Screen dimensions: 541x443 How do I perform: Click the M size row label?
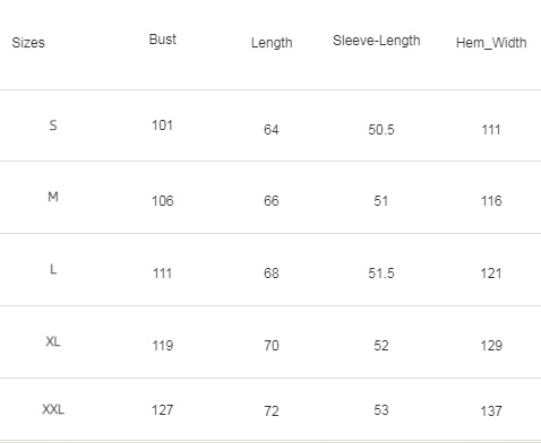(x=53, y=197)
